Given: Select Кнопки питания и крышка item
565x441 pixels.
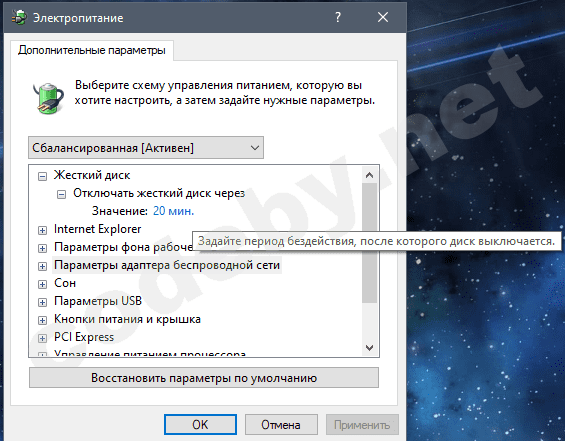Looking at the screenshot, I should coord(127,319).
